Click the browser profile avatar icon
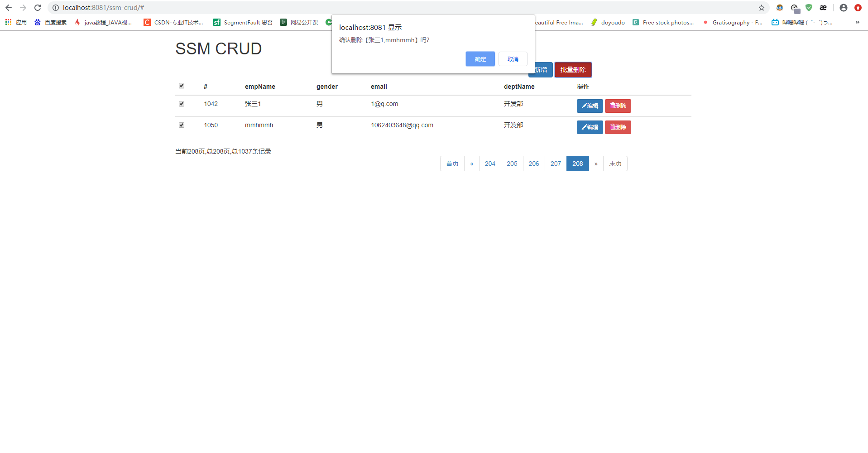868x453 pixels. (843, 8)
